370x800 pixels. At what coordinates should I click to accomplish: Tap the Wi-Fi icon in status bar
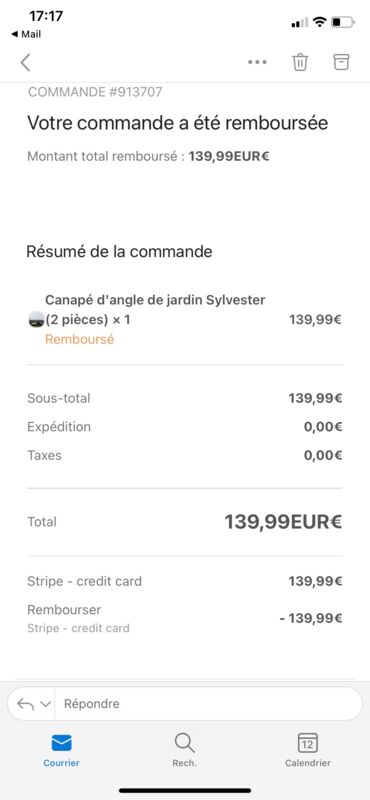coord(319,22)
